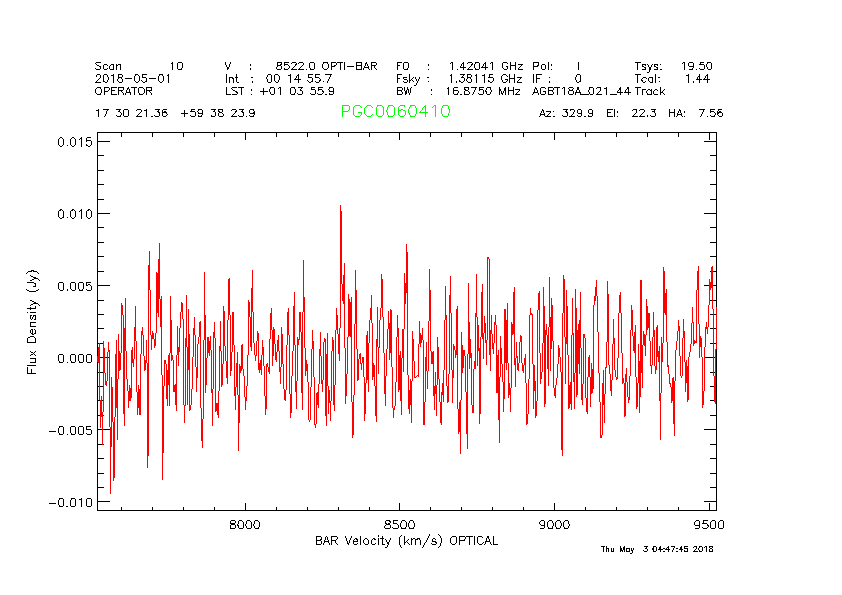Screen dimensions: 842x595
Task: Select the 2018-05-01 observation date
Action: tap(126, 78)
